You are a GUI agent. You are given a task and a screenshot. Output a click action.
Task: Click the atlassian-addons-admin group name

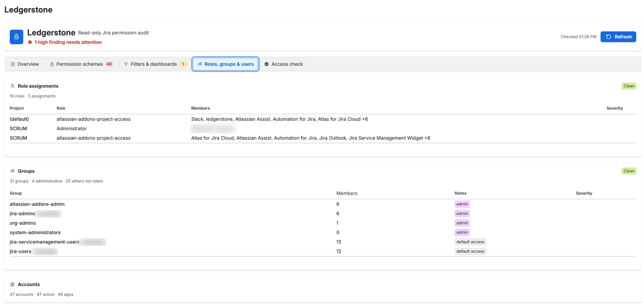tap(37, 204)
